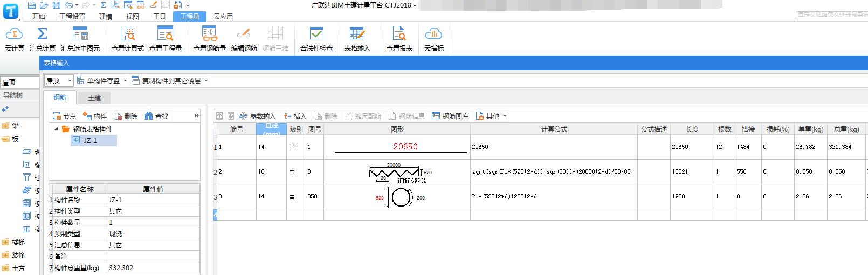
Task: Click the 直径(mm) column header
Action: [271, 129]
